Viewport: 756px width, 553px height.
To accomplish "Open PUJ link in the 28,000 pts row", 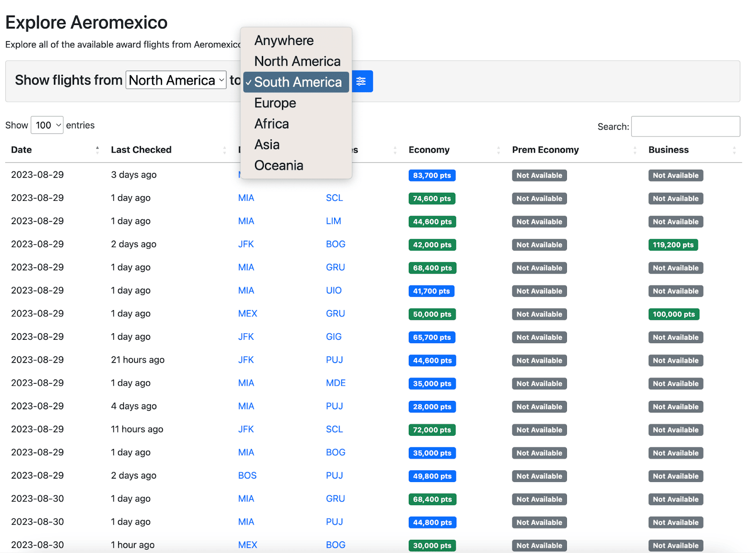I will tap(335, 406).
